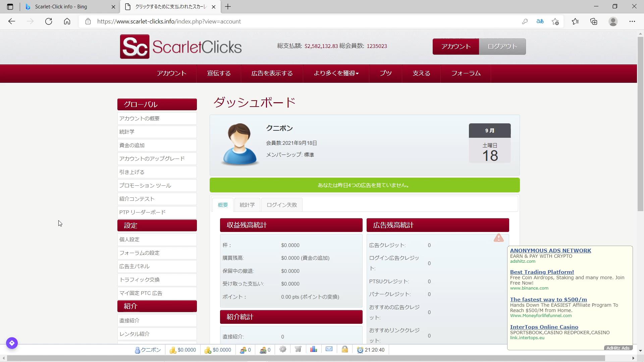
Task: Open トラフィック交換 in sidebar
Action: pos(157,280)
